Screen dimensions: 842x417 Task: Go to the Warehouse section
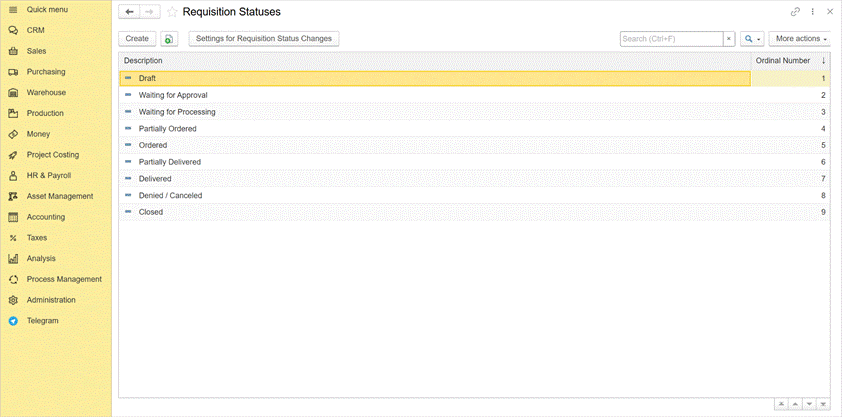[46, 93]
